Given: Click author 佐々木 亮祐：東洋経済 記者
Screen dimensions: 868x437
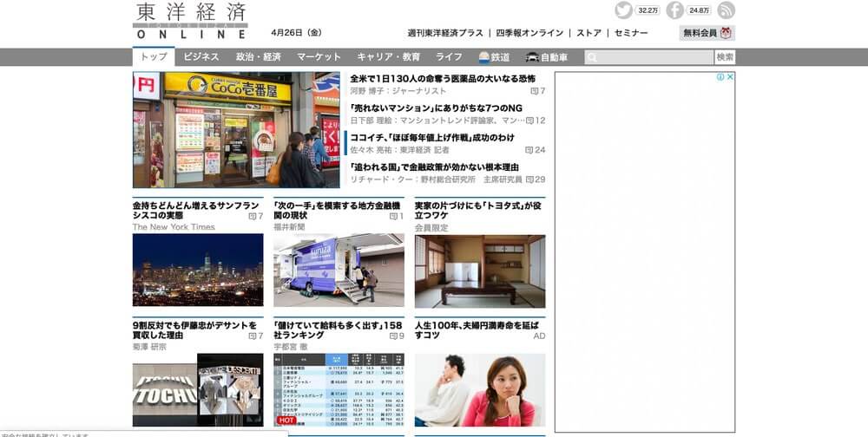Looking at the screenshot, I should (399, 150).
